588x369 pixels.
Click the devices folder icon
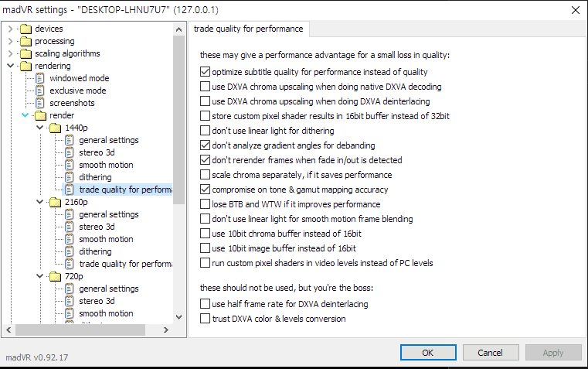[x=25, y=29]
